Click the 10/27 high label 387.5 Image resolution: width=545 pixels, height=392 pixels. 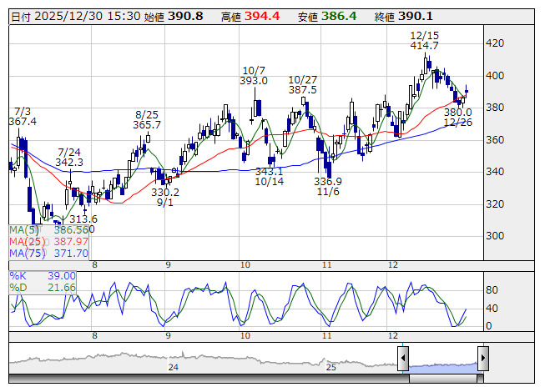coord(303,90)
